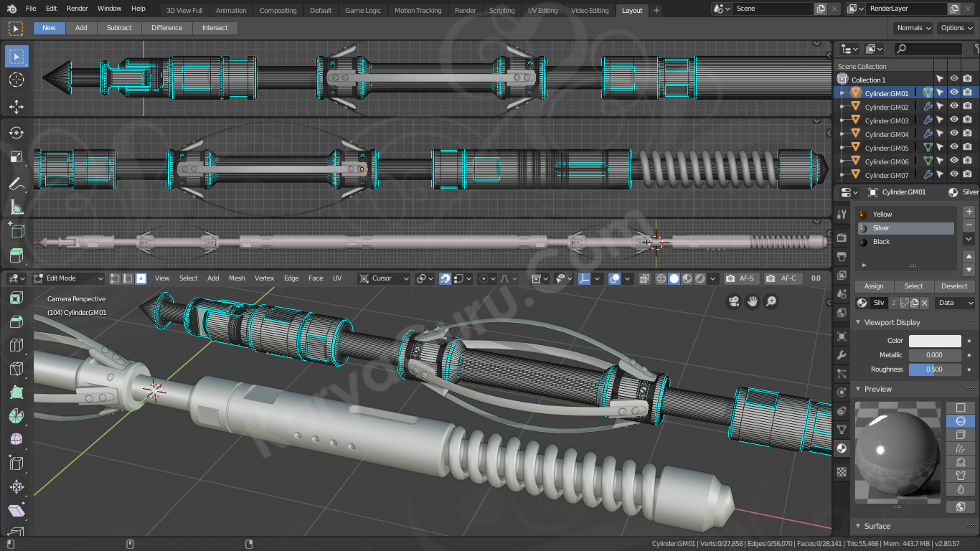980x551 pixels.
Task: Select the Annotate pencil tool
Action: (17, 184)
